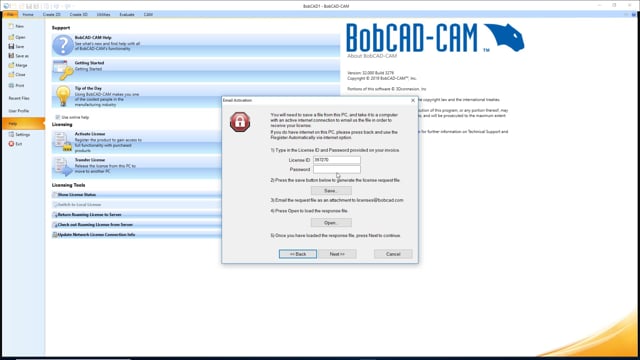This screenshot has width=640, height=360.
Task: Toggle the Use online help checkbox
Action: click(58, 117)
